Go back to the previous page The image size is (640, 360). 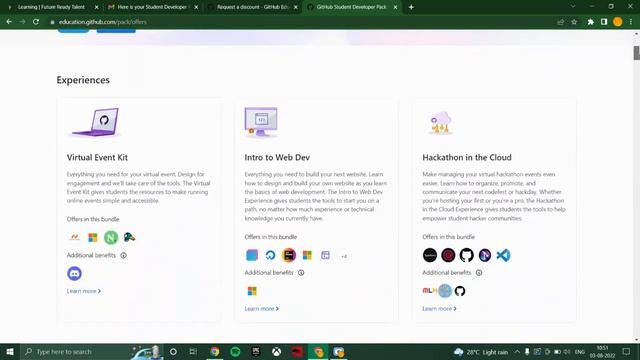pos(9,22)
